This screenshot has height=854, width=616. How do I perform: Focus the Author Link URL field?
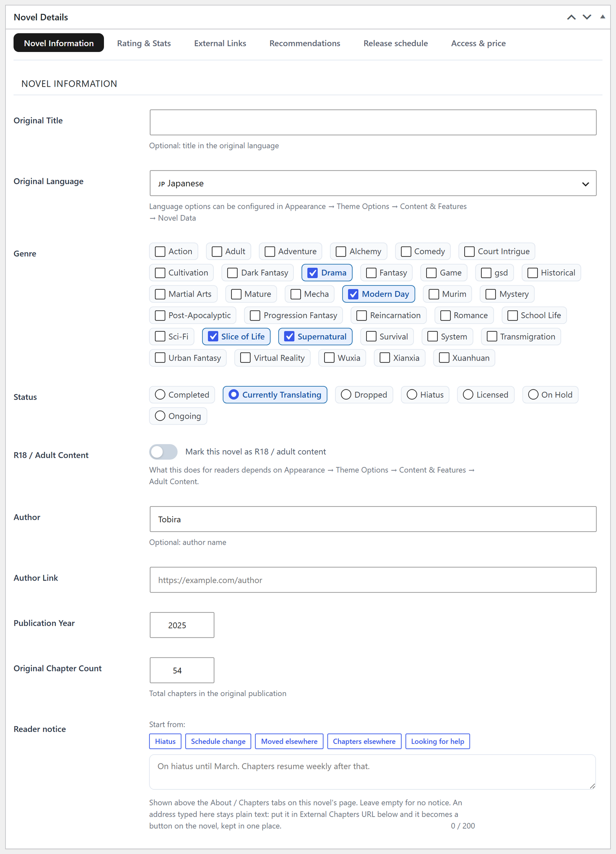point(373,580)
